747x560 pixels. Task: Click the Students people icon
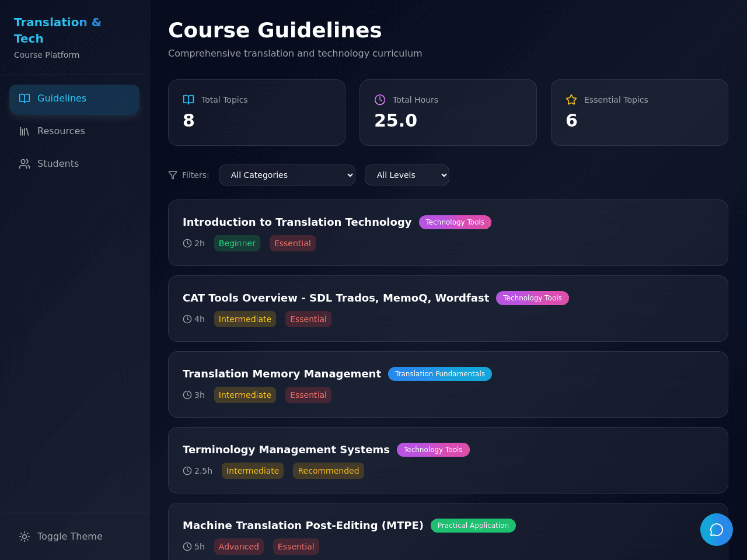coord(25,164)
